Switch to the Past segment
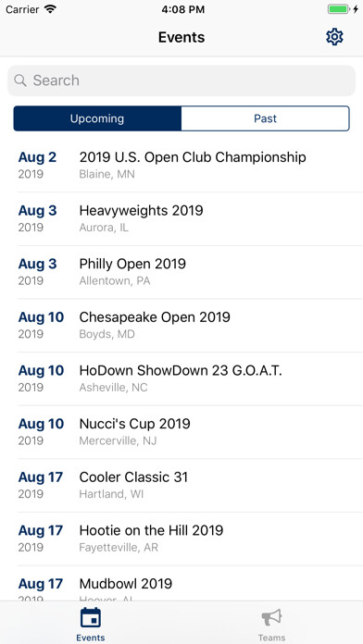The width and height of the screenshot is (363, 644). tap(265, 118)
